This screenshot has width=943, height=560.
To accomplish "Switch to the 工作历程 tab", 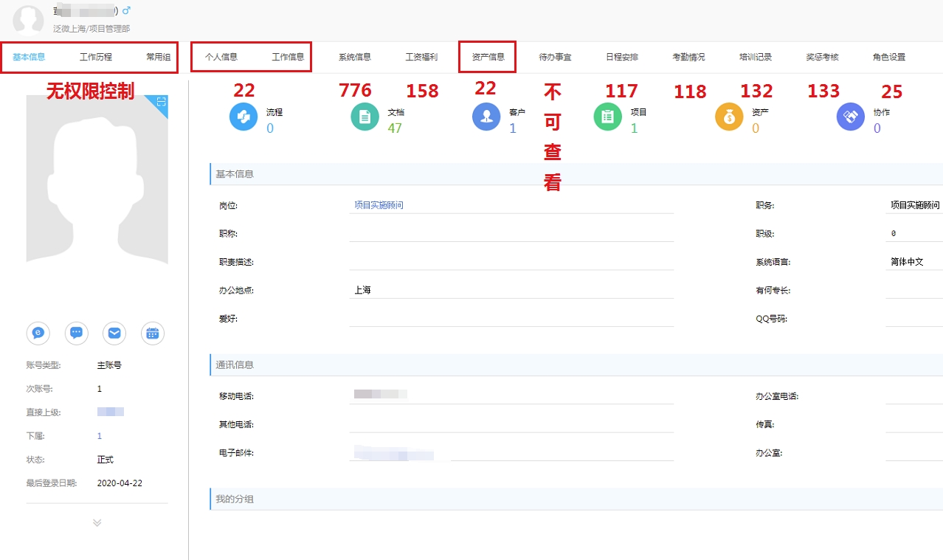I will pyautogui.click(x=96, y=57).
